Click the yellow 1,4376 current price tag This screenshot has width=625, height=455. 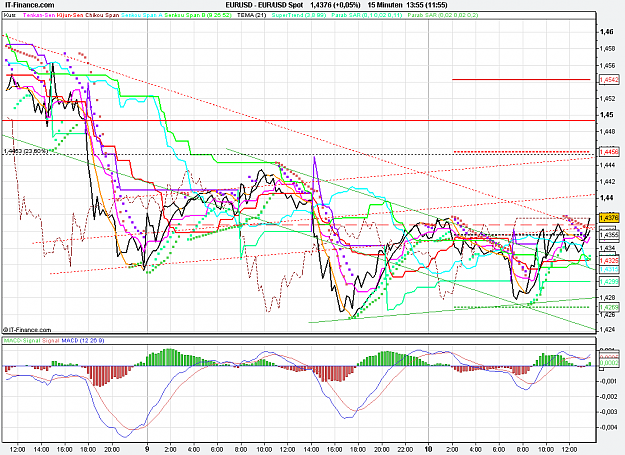609,218
